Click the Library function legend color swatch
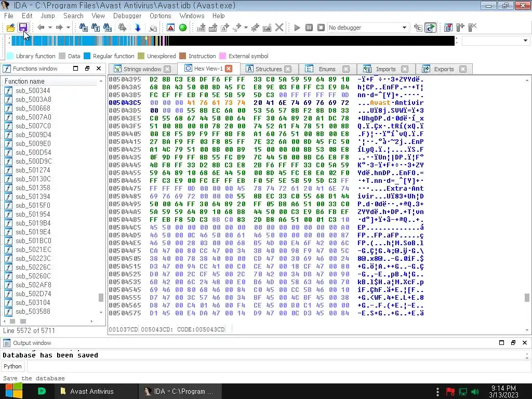The height and width of the screenshot is (399, 532). coord(10,56)
